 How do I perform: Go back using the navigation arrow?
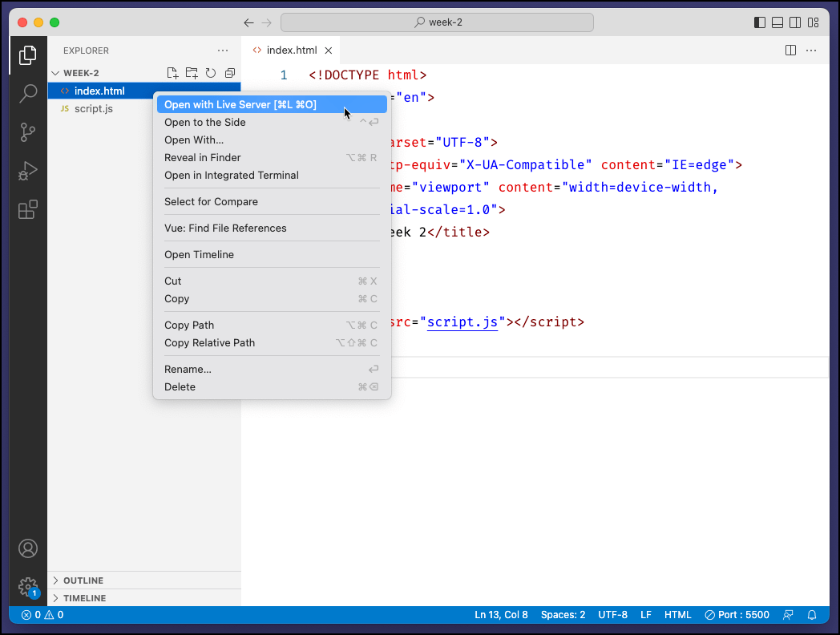[x=248, y=22]
